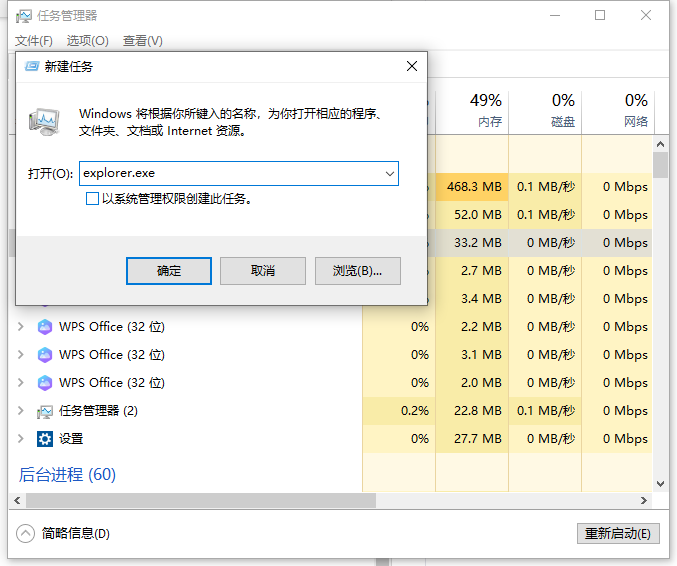This screenshot has height=566, width=677.
Task: Click the WPS Office icon using 3.1 MB
Action: tap(45, 355)
